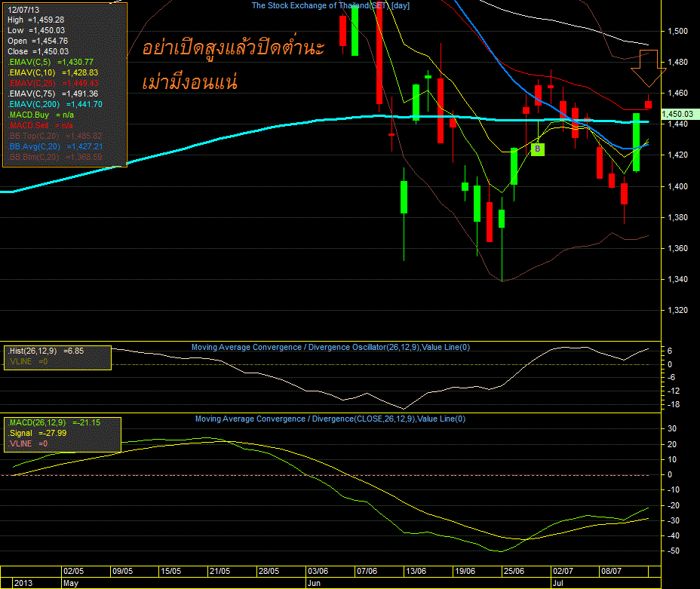
Task: Click the 'Open =1,454.76' legend row
Action: tap(38, 41)
